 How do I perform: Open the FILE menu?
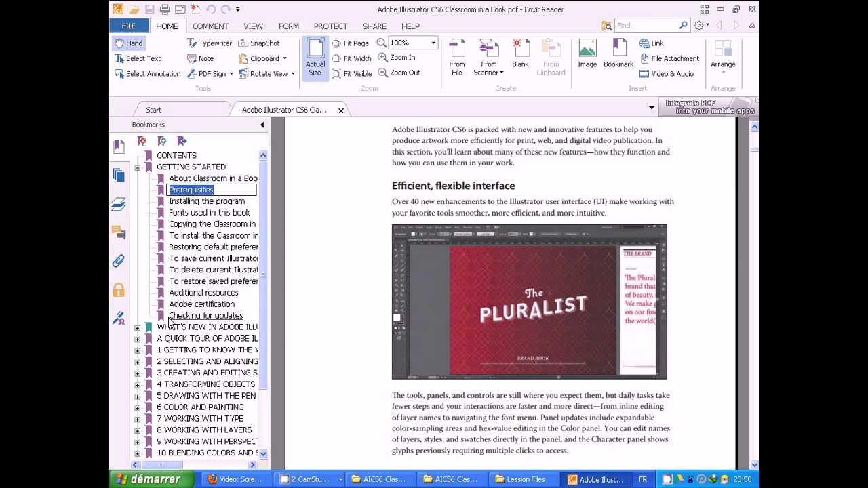pos(128,26)
